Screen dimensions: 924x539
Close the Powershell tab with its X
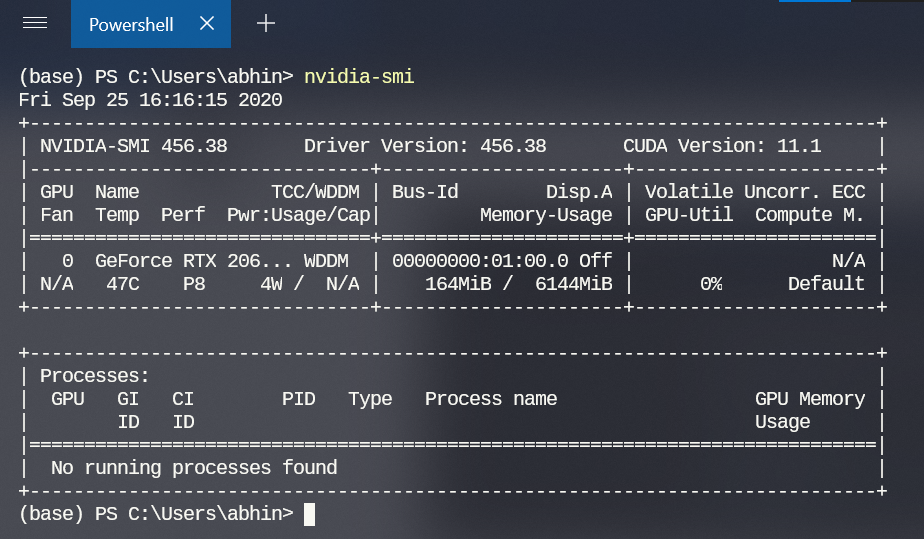(x=207, y=23)
